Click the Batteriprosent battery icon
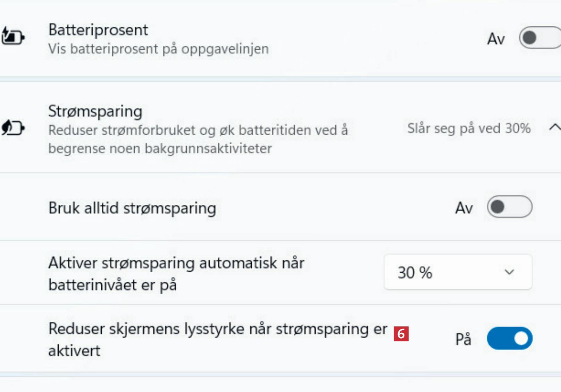The image size is (561, 392). [x=13, y=37]
